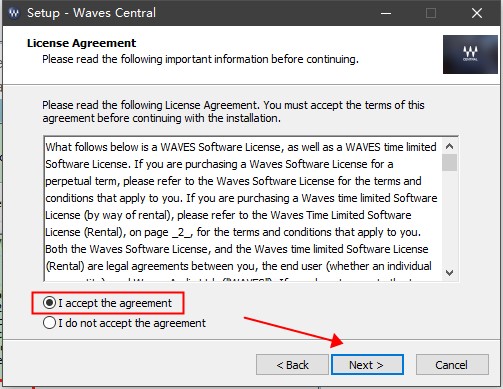
Task: Go to the previous step with Back
Action: [292, 365]
